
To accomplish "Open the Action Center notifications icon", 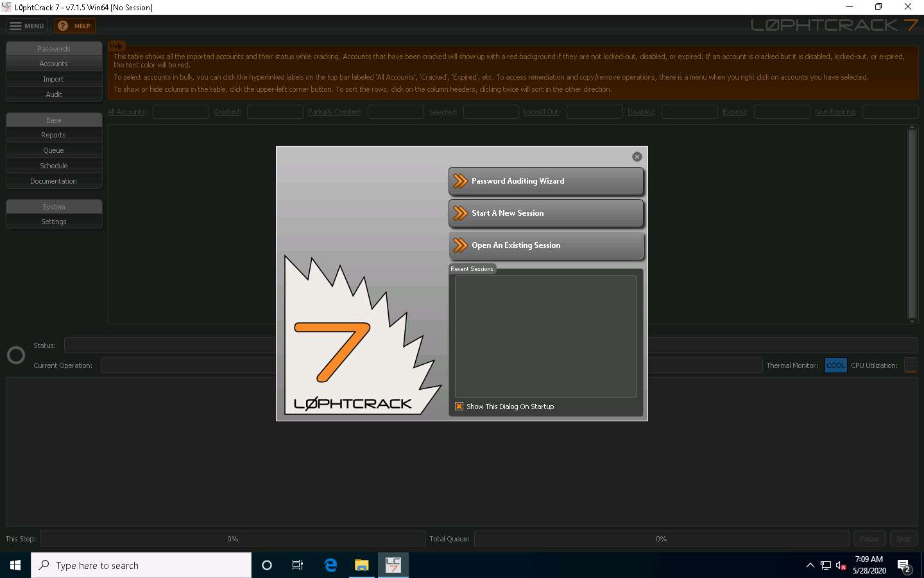I will point(905,566).
